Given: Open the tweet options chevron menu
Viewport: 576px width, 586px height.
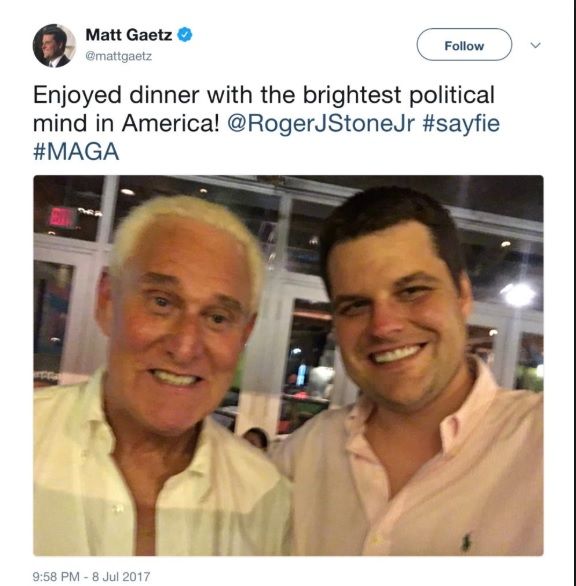Looking at the screenshot, I should coord(535,45).
